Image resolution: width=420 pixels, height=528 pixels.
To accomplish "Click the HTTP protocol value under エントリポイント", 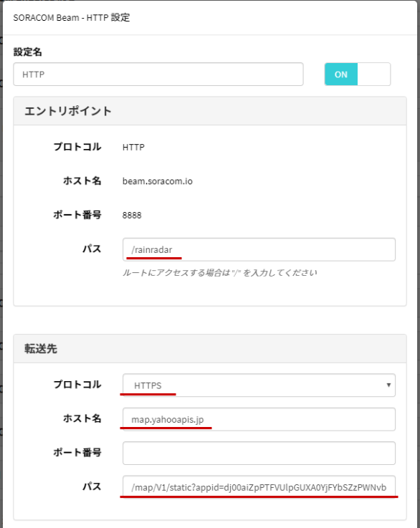I will (x=133, y=147).
